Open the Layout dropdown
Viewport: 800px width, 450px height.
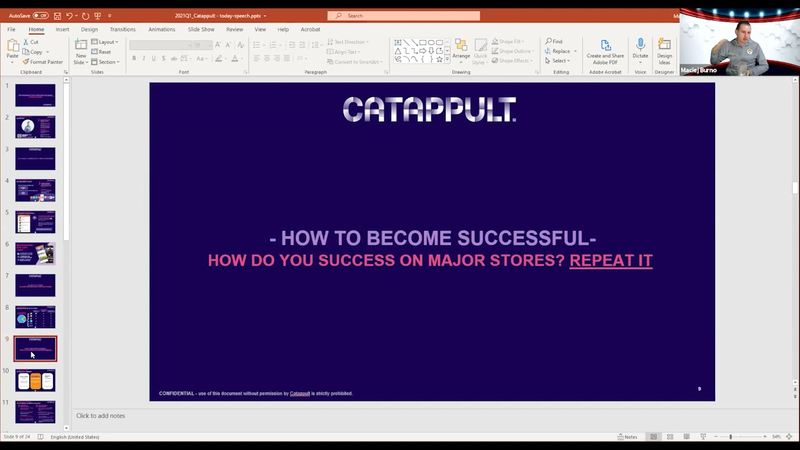(105, 42)
